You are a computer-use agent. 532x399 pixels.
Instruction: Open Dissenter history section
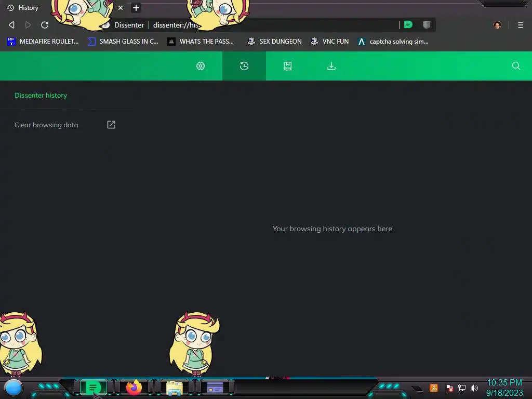click(x=41, y=96)
